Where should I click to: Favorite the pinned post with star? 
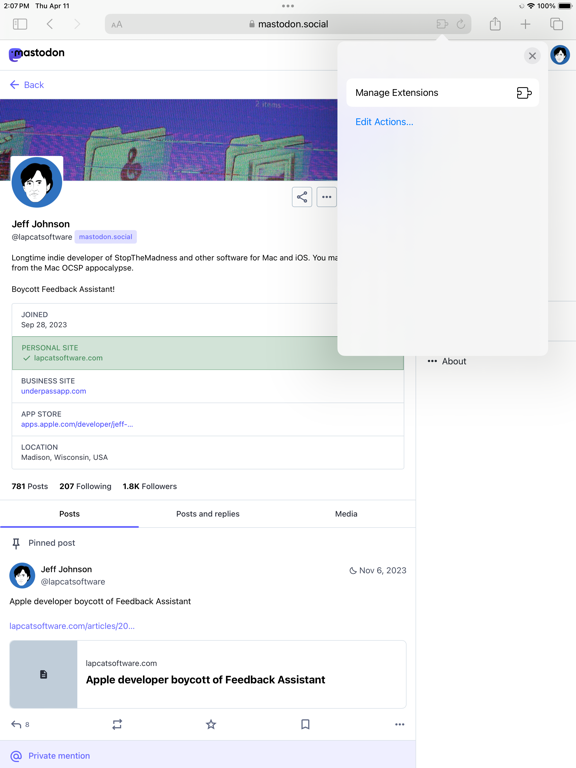[x=211, y=724]
